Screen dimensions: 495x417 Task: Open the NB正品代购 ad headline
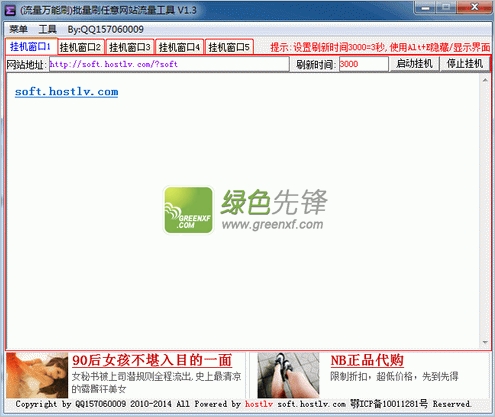tap(367, 360)
